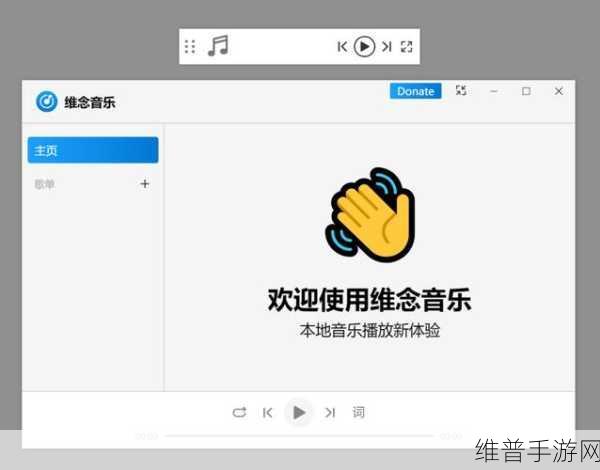The image size is (600, 470).
Task: Toggle the repeat mode icon
Action: pyautogui.click(x=240, y=413)
